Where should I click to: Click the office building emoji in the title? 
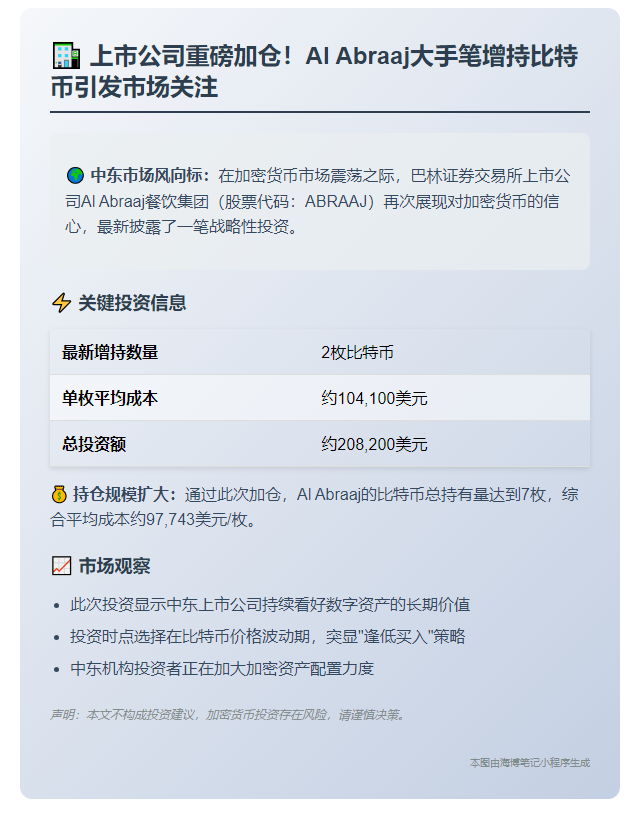pyautogui.click(x=65, y=57)
